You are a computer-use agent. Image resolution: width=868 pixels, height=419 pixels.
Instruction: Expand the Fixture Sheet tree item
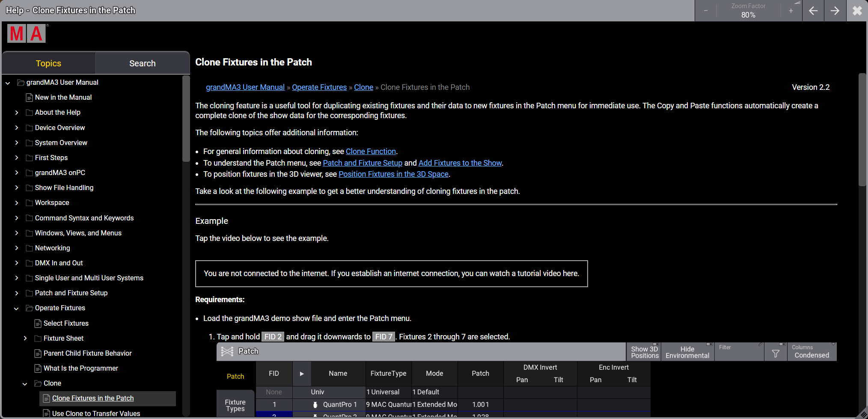tap(25, 338)
